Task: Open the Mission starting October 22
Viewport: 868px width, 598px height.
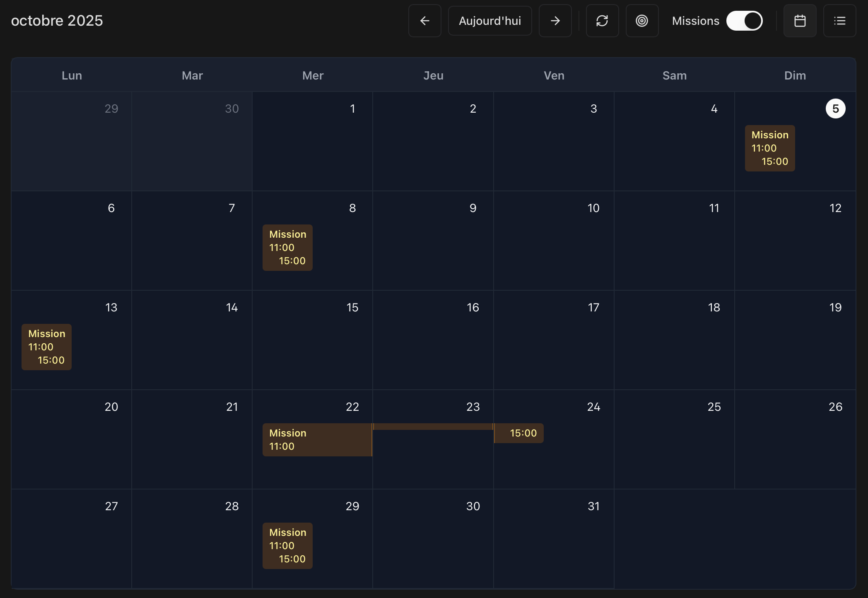Action: [317, 440]
